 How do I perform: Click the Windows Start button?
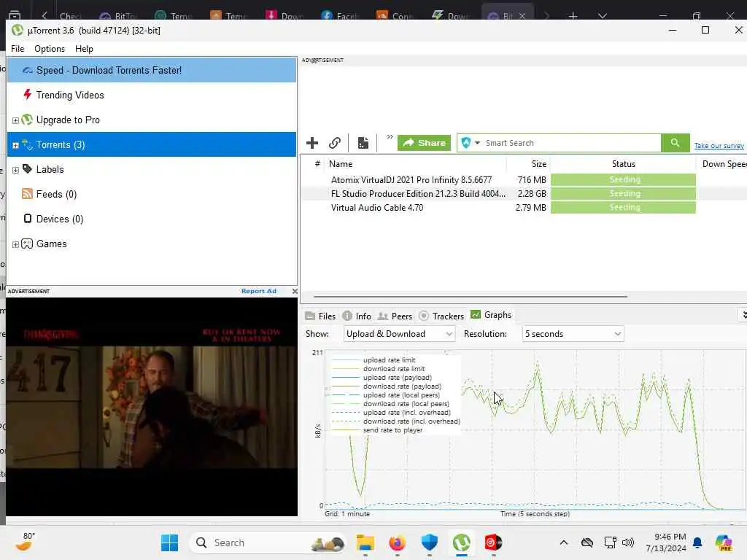(x=169, y=542)
